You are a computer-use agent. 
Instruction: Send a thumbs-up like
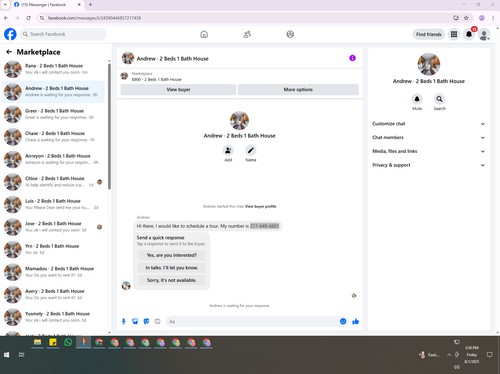pos(356,321)
